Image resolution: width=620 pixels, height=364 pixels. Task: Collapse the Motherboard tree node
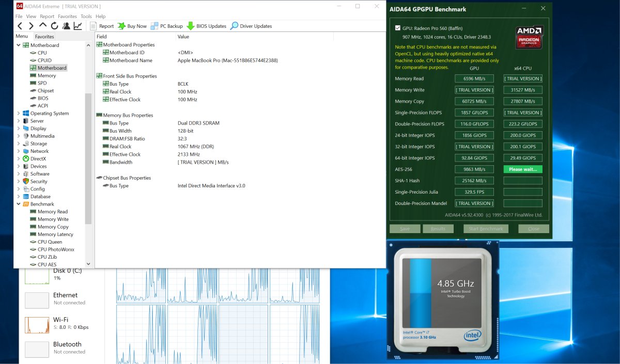(19, 45)
